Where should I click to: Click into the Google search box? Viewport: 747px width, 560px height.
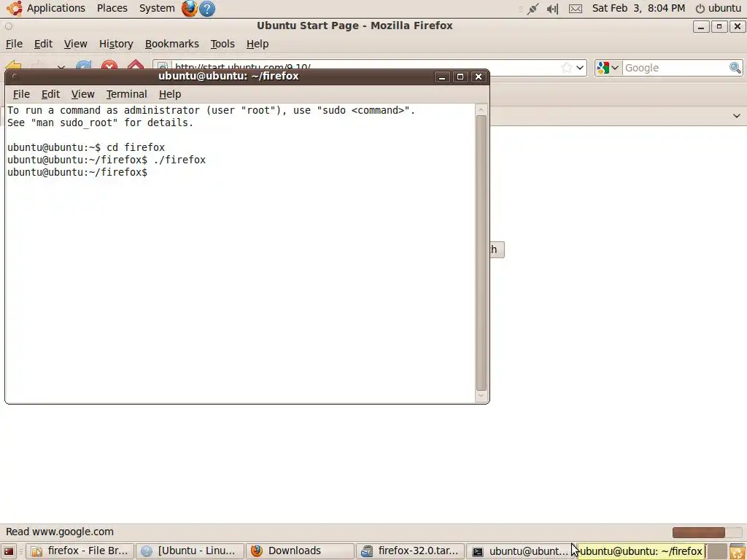676,68
